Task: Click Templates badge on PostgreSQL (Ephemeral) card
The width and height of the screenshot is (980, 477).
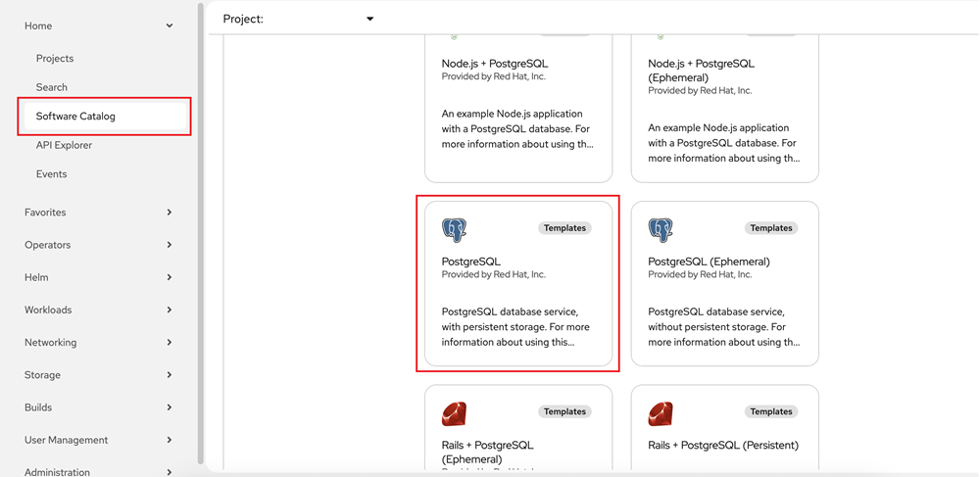Action: pos(771,228)
